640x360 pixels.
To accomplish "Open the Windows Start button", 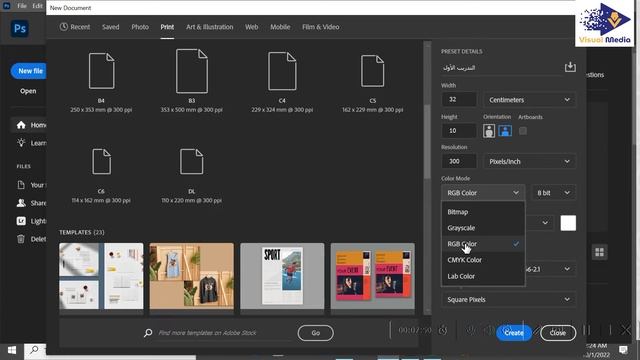I will click(x=12, y=350).
